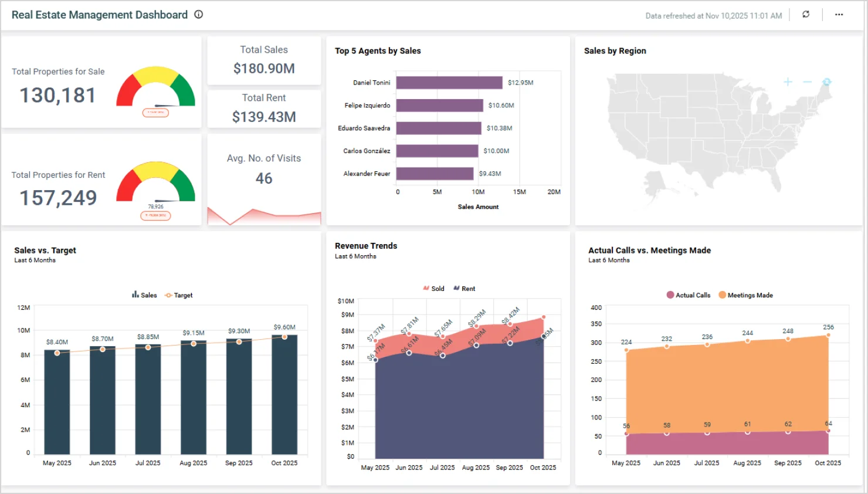Screen dimensions: 868x494
Task: Click the 130,181 properties for sale value
Action: (x=57, y=95)
